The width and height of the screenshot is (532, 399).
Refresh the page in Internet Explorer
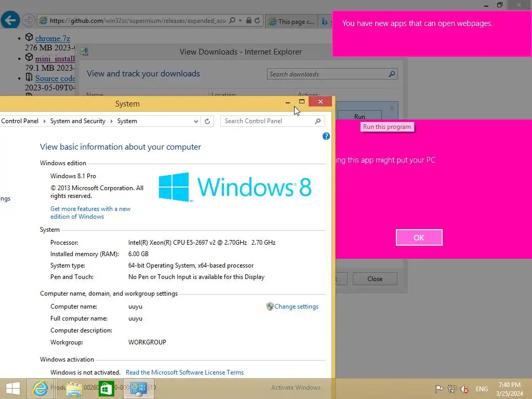257,20
